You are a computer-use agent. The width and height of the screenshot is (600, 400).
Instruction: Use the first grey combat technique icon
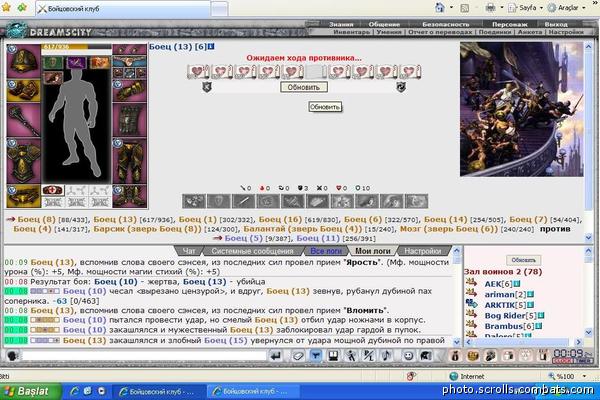pos(194,201)
